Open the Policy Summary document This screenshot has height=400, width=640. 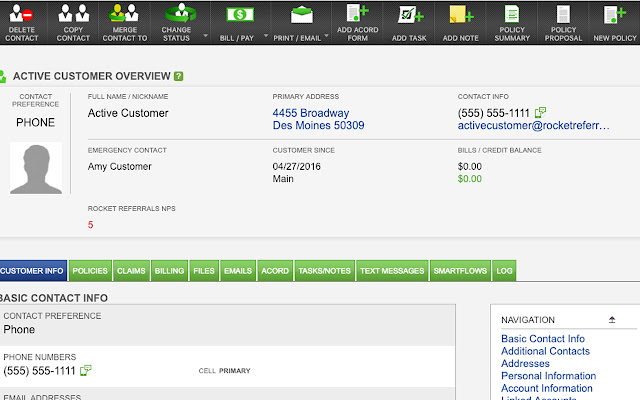coord(512,15)
